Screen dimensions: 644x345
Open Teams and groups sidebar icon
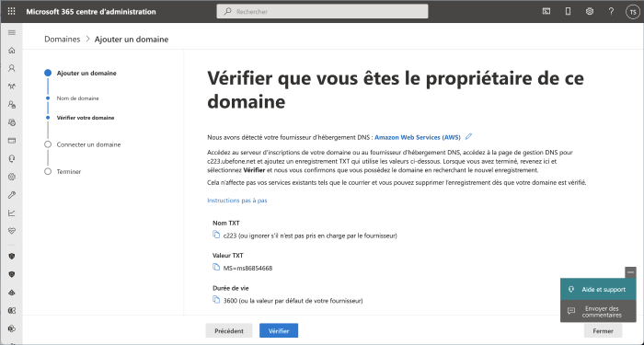point(11,86)
